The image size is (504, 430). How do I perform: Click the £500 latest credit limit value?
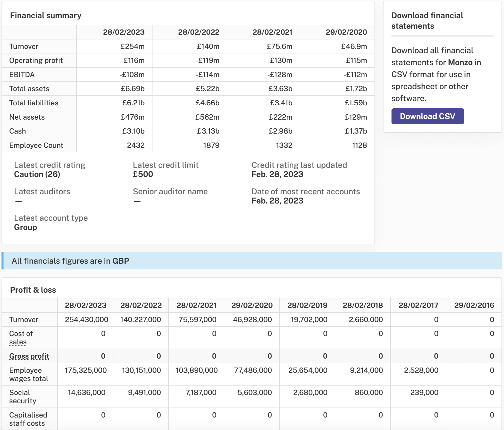143,174
